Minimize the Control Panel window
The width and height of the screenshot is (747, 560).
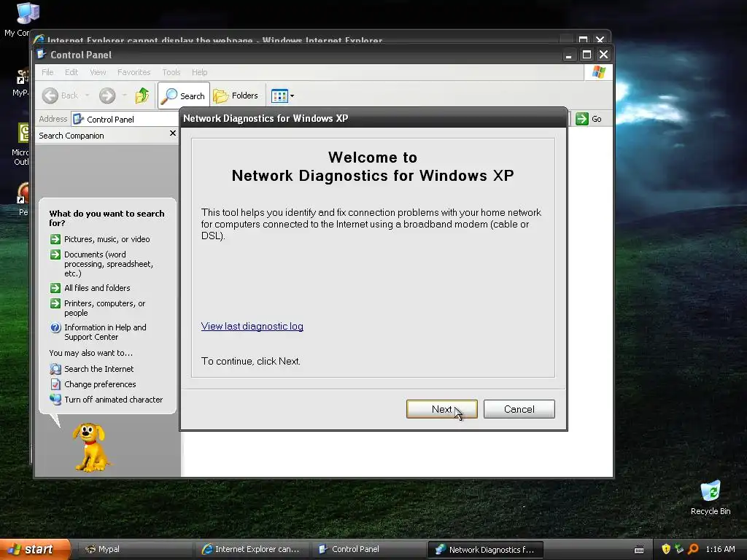pos(568,55)
